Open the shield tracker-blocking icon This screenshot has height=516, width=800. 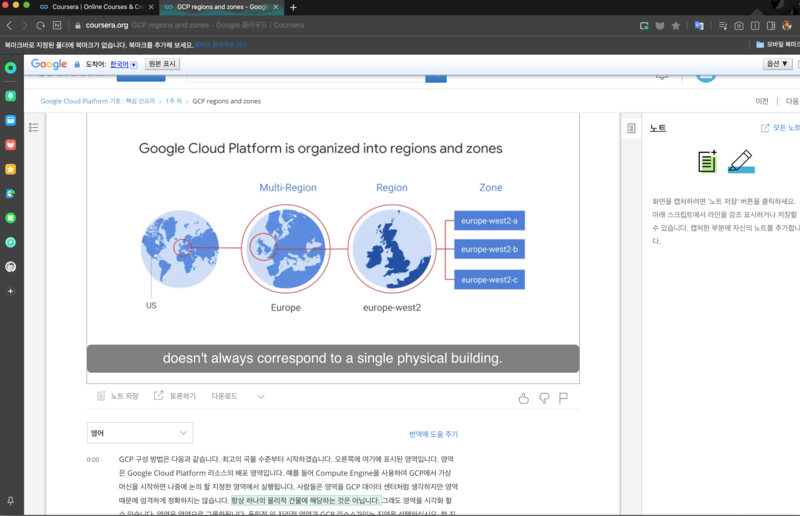[660, 26]
